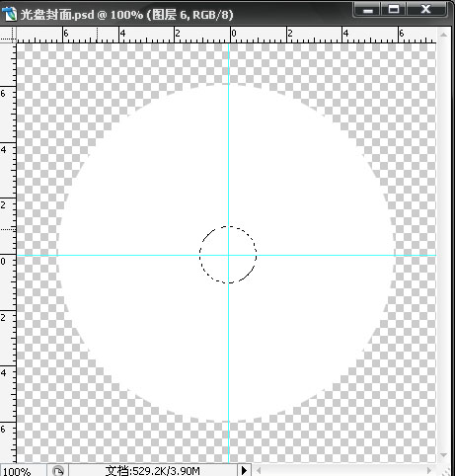Click the 文档:529.2K/3.90M document size readout

[153, 471]
